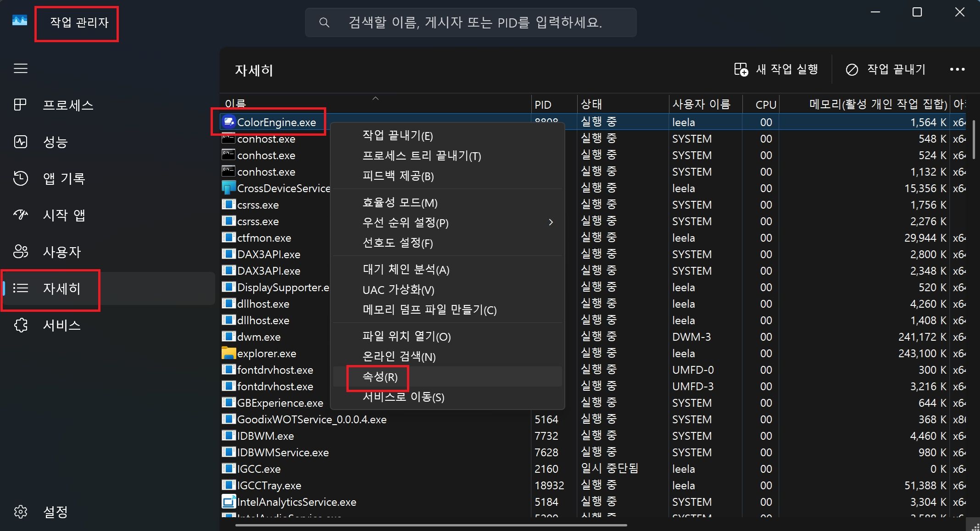Click the ColorEngine.exe process icon

click(x=228, y=122)
